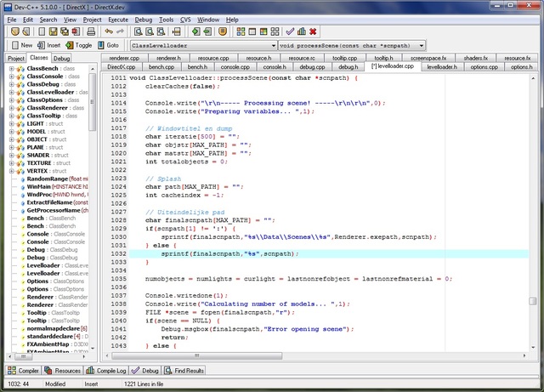Viewport: 544px width, 392px height.
Task: Click Compile & Run colored icon
Action: click(263, 31)
